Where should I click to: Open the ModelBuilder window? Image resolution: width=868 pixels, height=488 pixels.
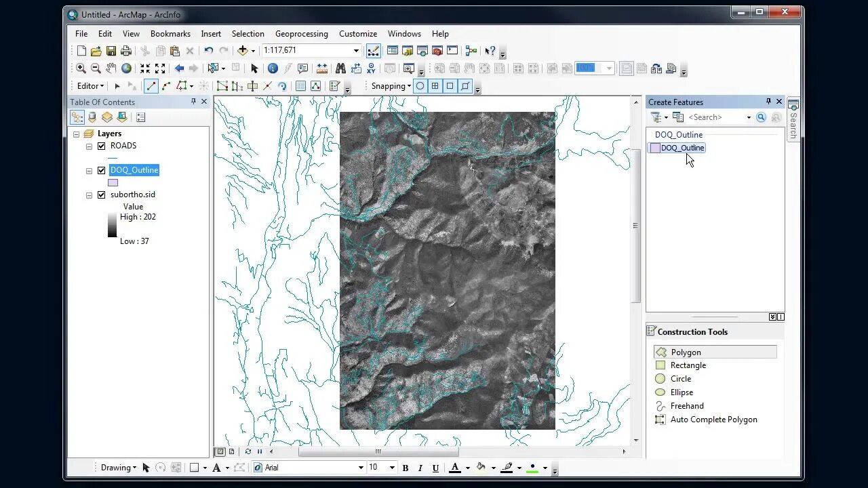click(x=471, y=51)
